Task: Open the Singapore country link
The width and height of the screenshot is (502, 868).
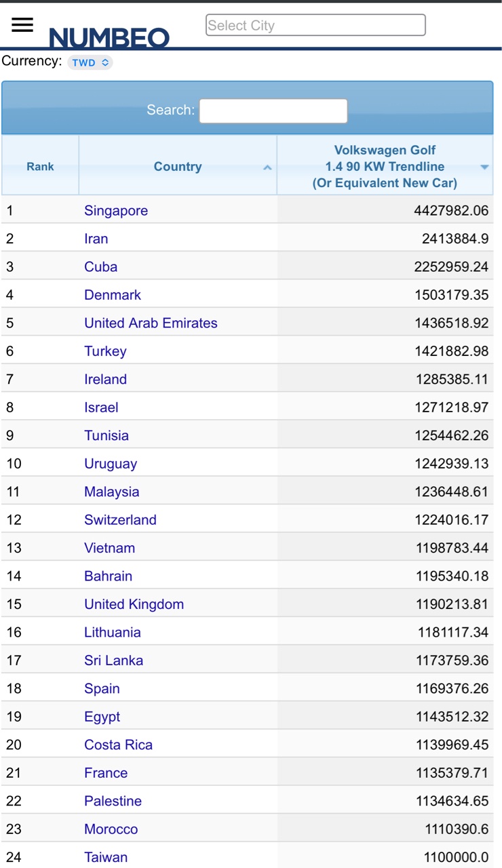Action: [116, 210]
